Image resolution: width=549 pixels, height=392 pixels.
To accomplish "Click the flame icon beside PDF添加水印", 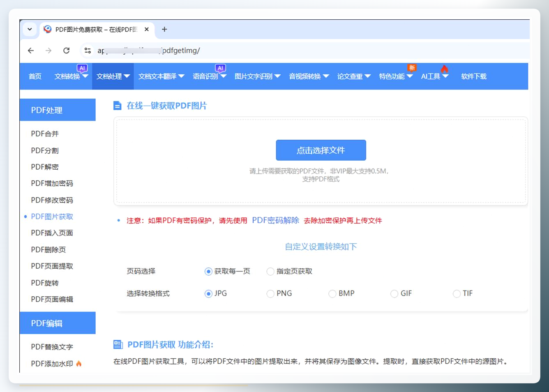I will (x=79, y=364).
